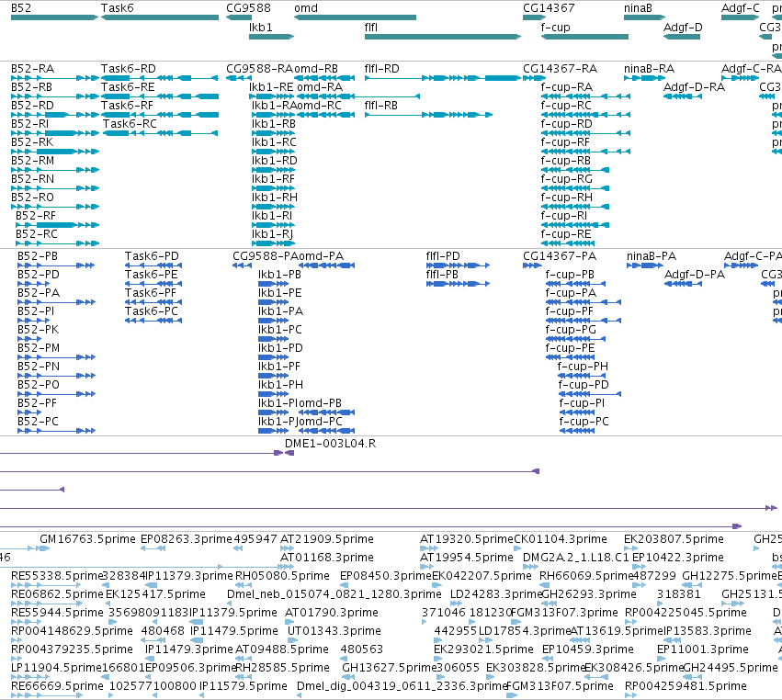The height and width of the screenshot is (700, 782).
Task: Click EST AT01790.3prime
Action: 332,612
